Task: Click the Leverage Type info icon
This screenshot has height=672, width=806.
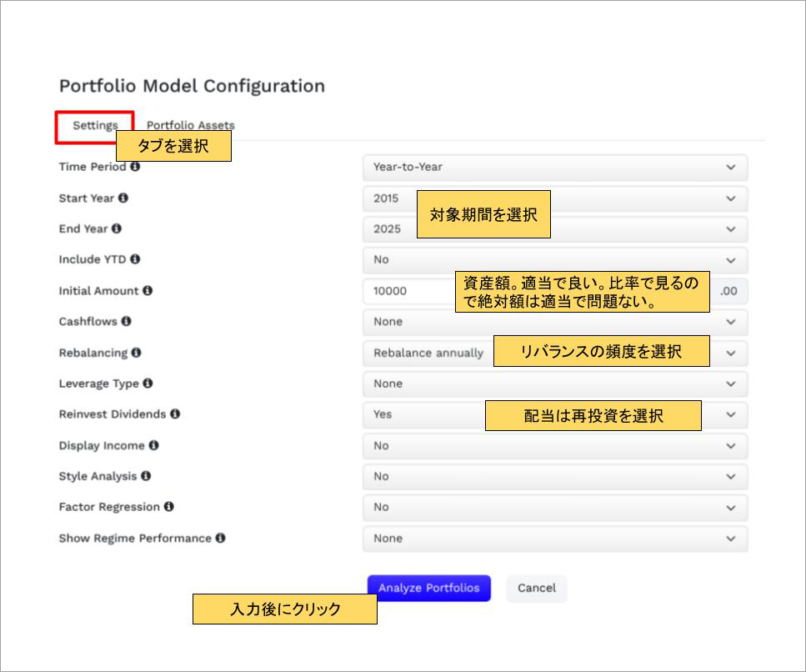Action: click(148, 384)
